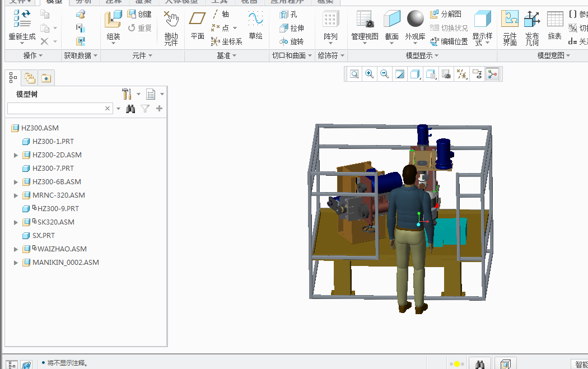Open the 模型显示 group dropdown
Viewport: 588px width, 369px height.
click(x=422, y=55)
